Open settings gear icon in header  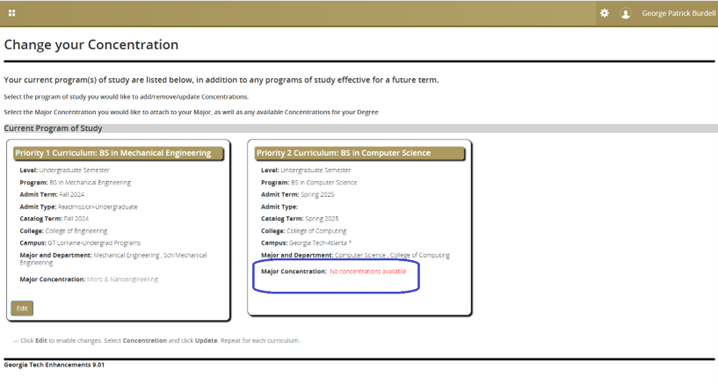click(604, 13)
